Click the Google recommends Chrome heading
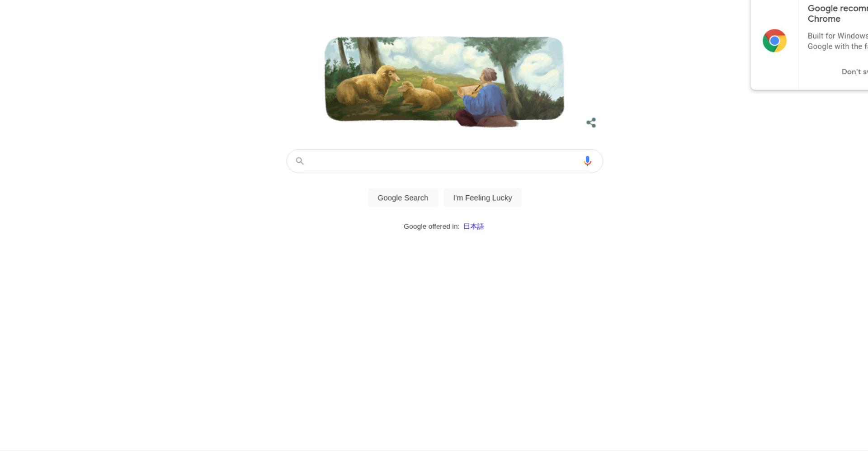Viewport: 868px width, 451px height. click(x=838, y=14)
